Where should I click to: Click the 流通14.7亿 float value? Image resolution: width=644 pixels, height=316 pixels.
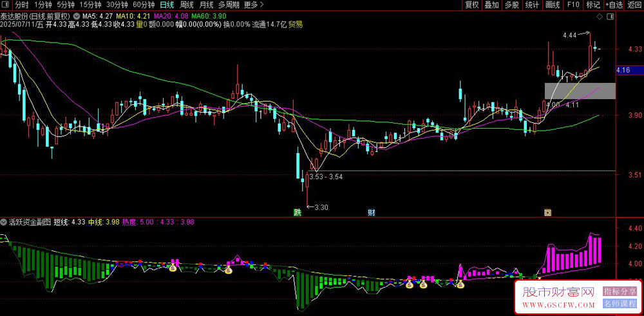(269, 24)
